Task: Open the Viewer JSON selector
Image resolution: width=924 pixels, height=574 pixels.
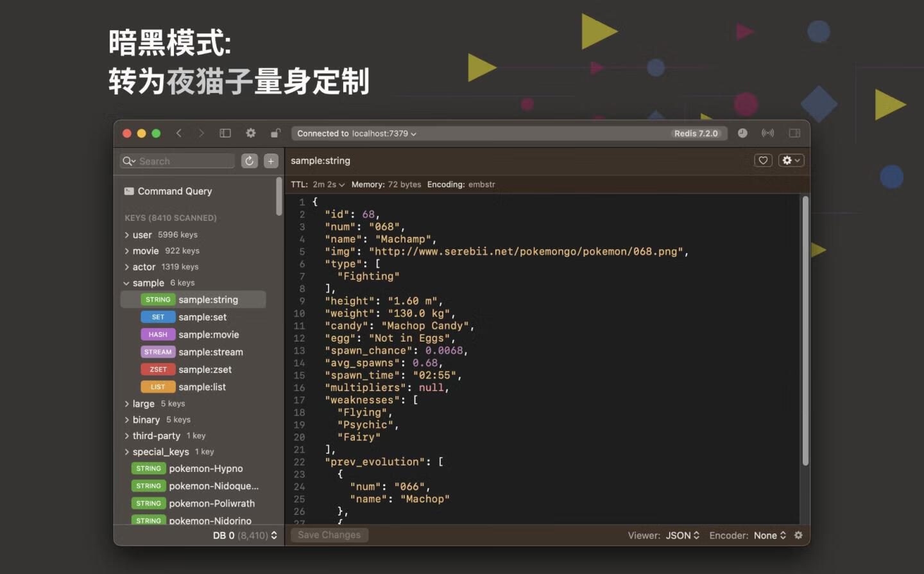Action: pyautogui.click(x=682, y=535)
